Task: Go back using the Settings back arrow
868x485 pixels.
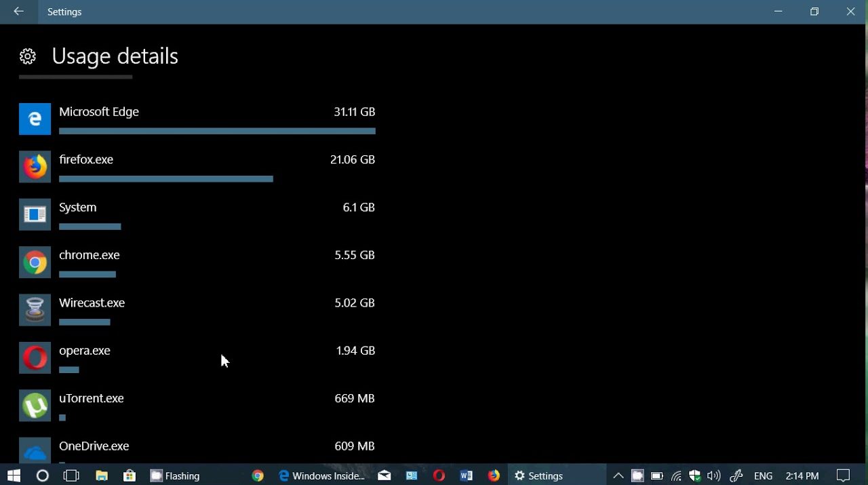Action: [x=18, y=12]
